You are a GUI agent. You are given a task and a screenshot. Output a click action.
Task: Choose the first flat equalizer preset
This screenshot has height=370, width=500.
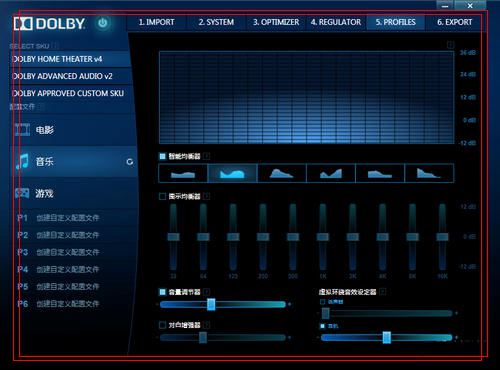point(183,173)
